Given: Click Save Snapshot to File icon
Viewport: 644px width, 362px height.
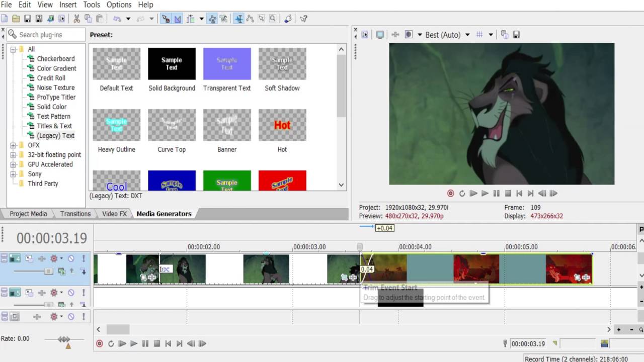Looking at the screenshot, I should pos(516,35).
